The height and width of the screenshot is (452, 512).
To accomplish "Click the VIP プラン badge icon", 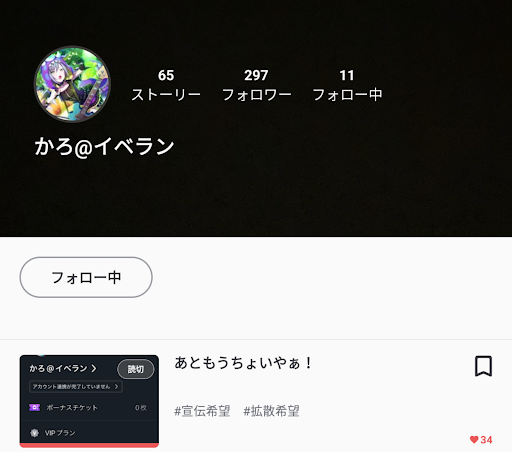I will pyautogui.click(x=34, y=433).
